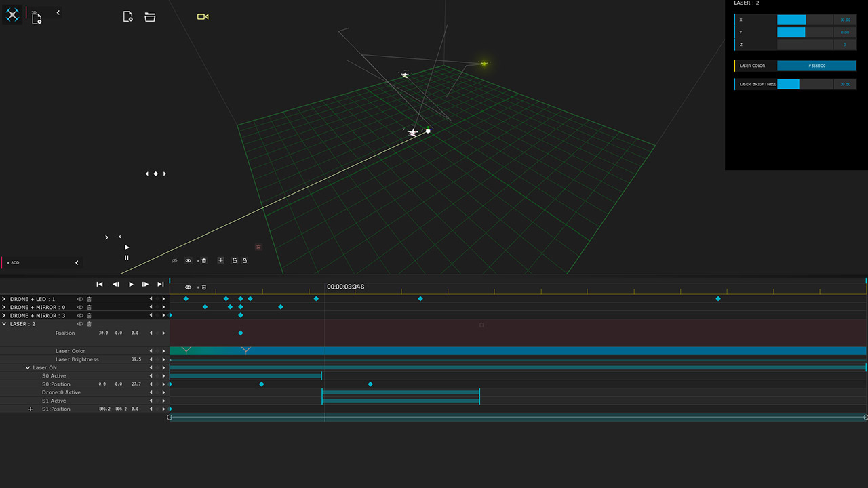
Task: Collapse the LASER : 2 track
Action: click(x=4, y=324)
